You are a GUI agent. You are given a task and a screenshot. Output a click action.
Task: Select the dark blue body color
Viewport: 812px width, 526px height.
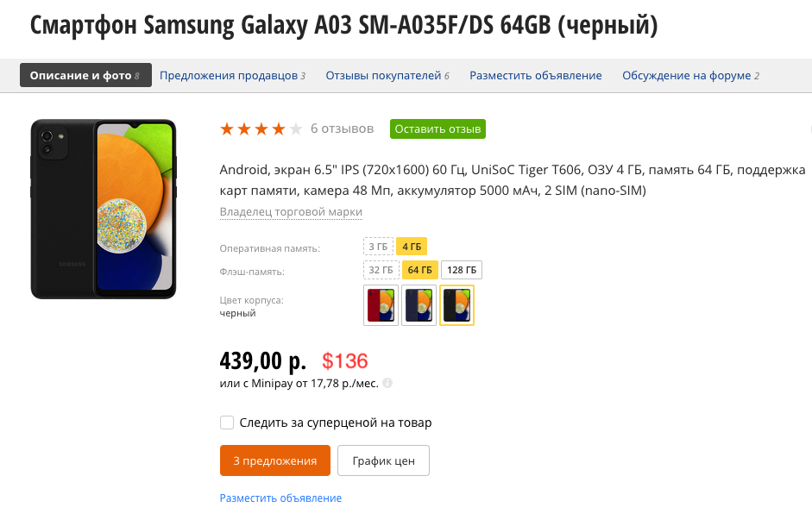click(x=419, y=305)
